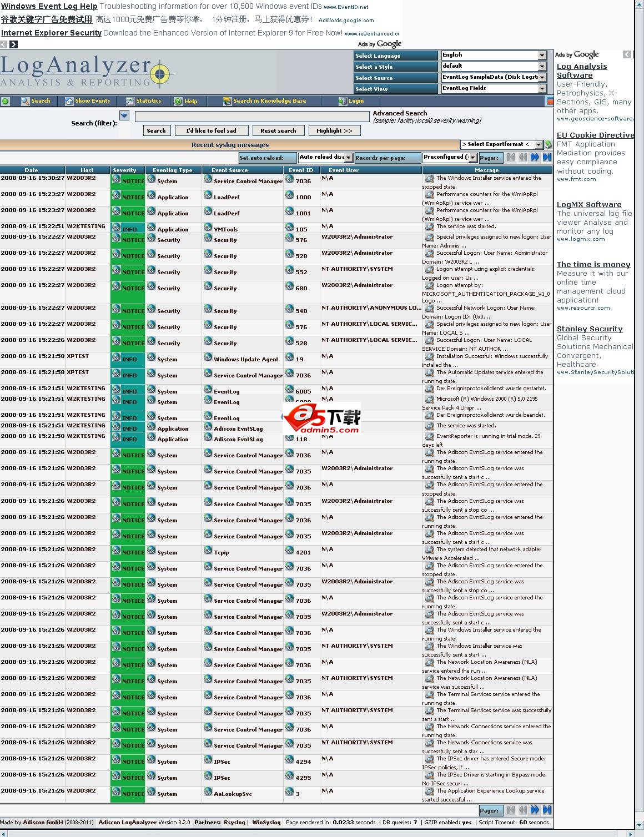This screenshot has width=644, height=837.
Task: Click INFO severity icon in the VMTools row
Action: pyautogui.click(x=116, y=227)
